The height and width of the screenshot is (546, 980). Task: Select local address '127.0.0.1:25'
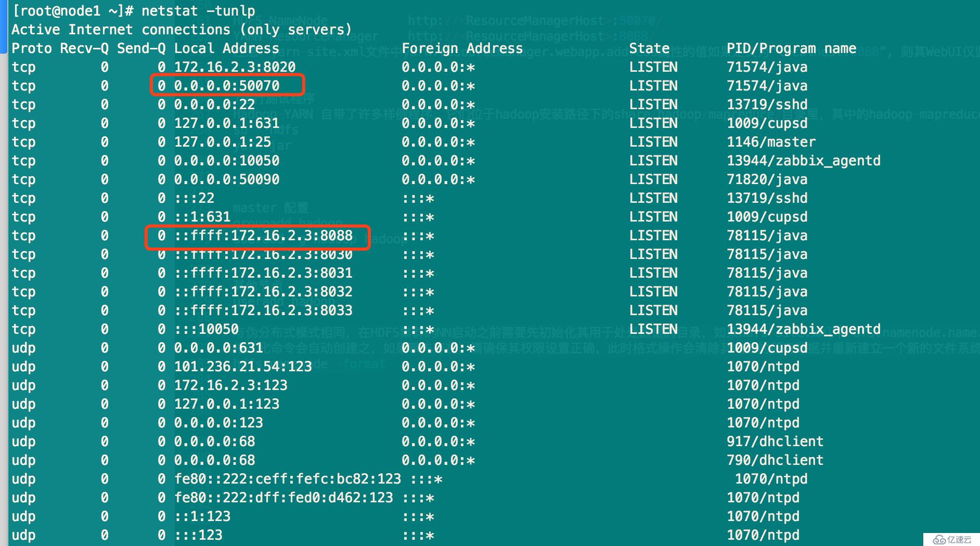pos(223,142)
